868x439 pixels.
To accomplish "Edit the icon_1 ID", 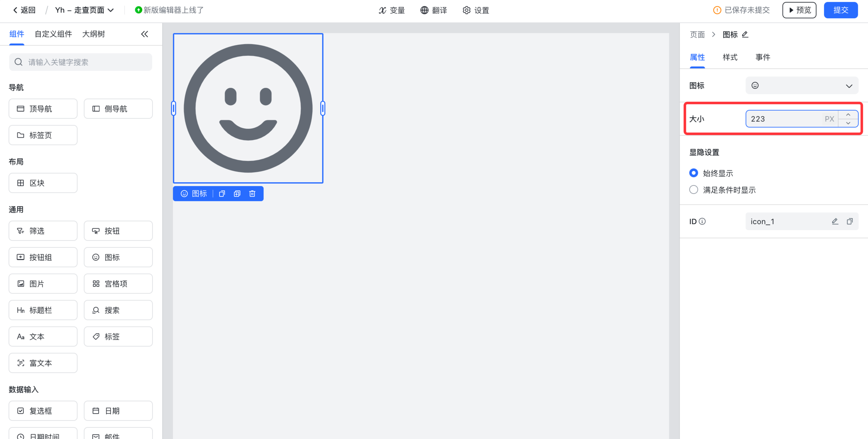I will pos(835,221).
